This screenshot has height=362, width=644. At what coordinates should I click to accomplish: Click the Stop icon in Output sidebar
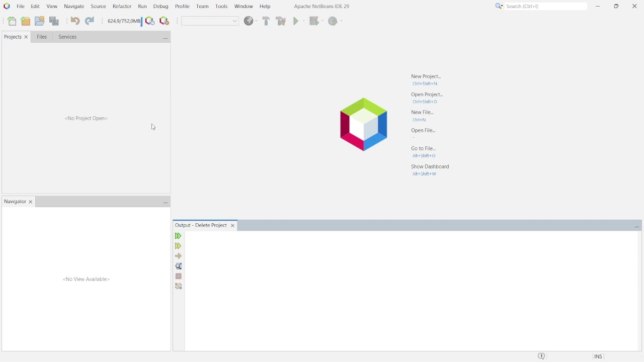click(x=179, y=277)
